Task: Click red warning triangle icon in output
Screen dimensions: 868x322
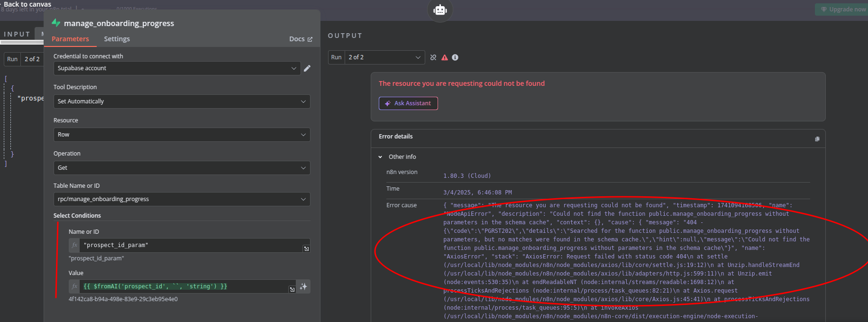Action: pyautogui.click(x=445, y=57)
